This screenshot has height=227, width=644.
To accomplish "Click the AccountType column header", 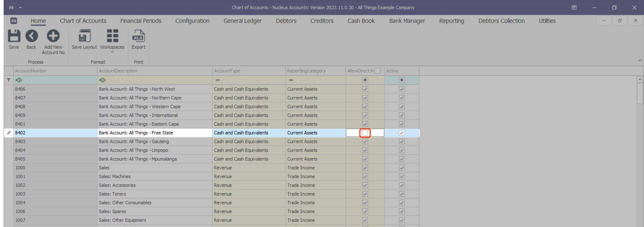I will point(248,71).
